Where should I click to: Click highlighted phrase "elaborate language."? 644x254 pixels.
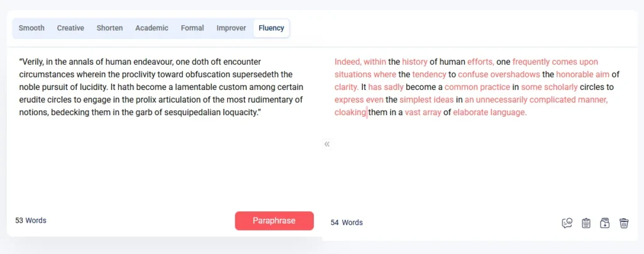coord(489,113)
